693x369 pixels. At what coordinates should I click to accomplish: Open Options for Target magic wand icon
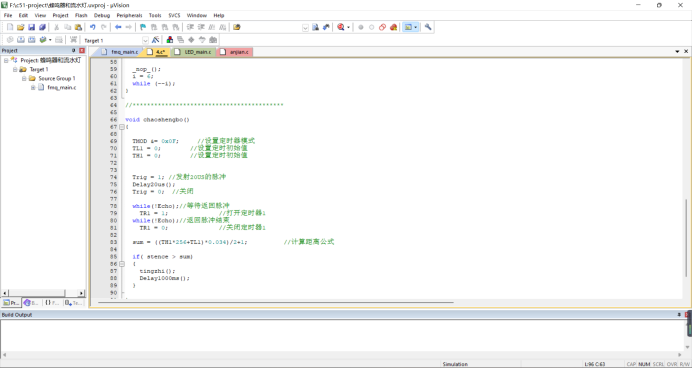click(x=155, y=40)
